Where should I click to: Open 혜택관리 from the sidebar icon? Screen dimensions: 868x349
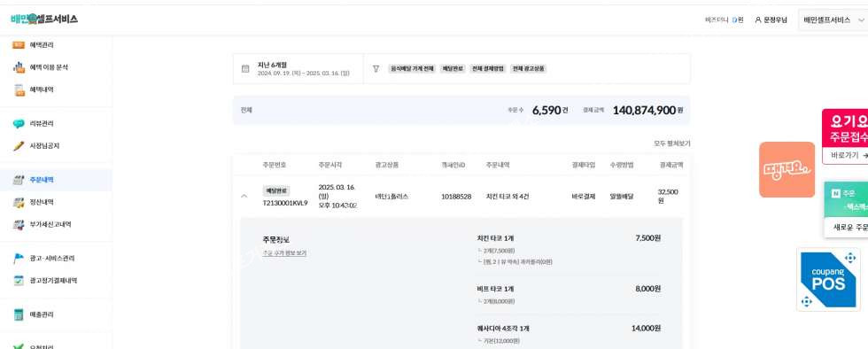tap(19, 45)
